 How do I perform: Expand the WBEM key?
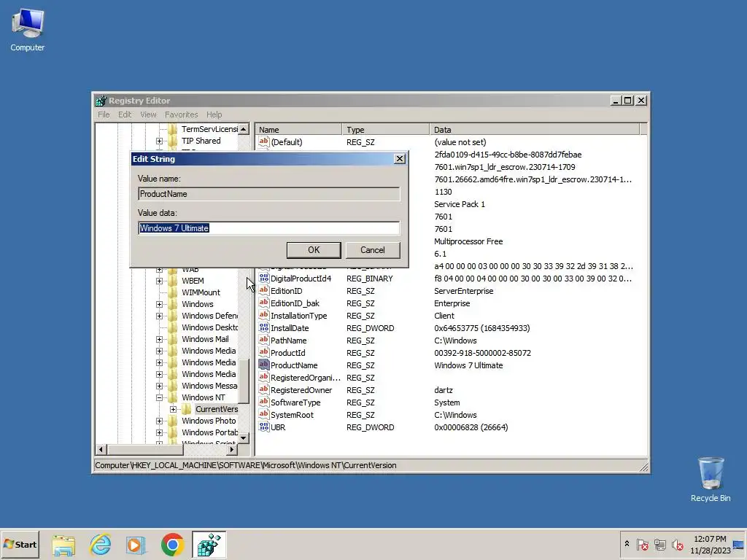pos(159,281)
